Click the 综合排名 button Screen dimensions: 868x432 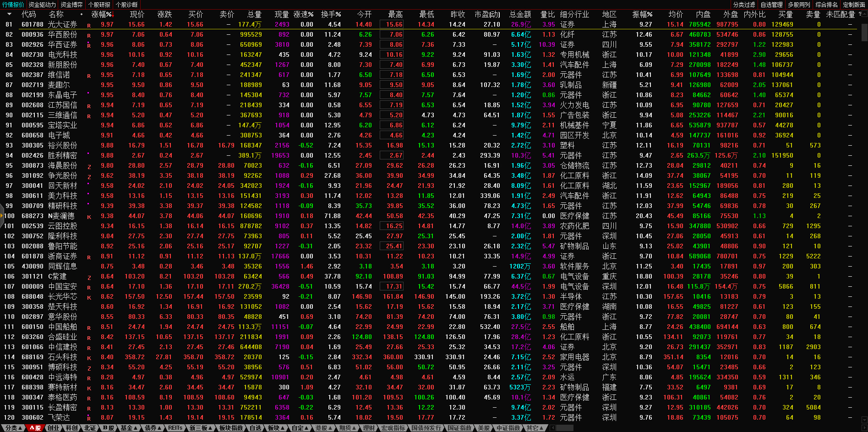[827, 5]
